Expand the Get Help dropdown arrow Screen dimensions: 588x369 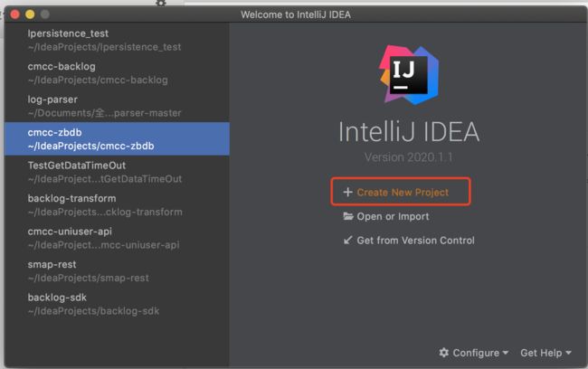(568, 353)
